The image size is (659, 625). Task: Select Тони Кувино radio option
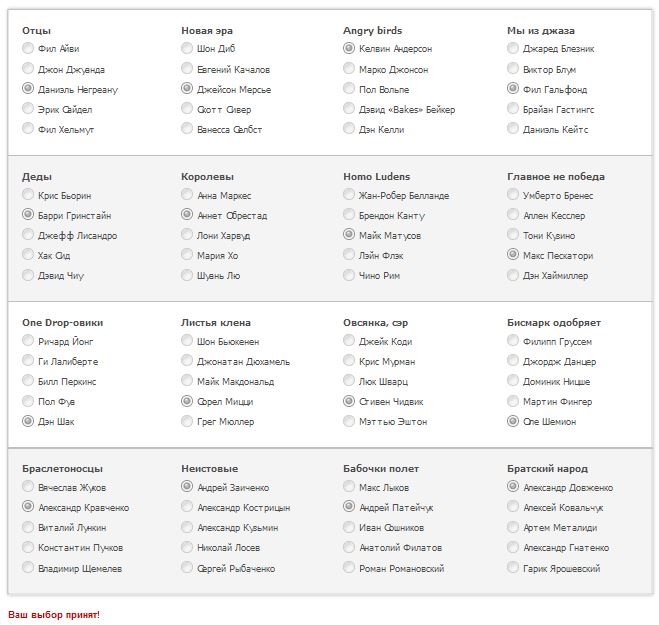point(513,235)
